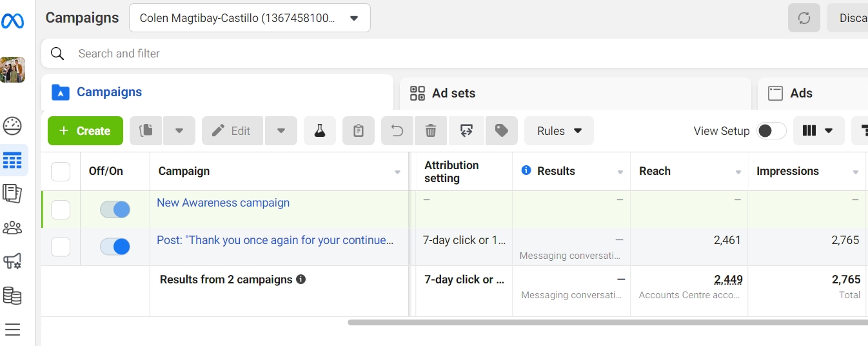Check the select-all campaigns checkbox
Image resolution: width=868 pixels, height=346 pixels.
pyautogui.click(x=61, y=172)
